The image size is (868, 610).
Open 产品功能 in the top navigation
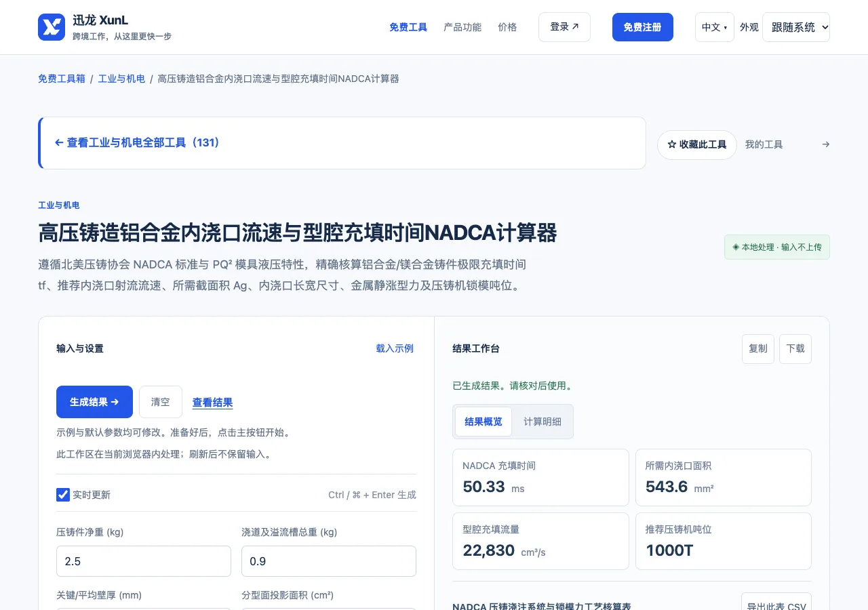(462, 27)
